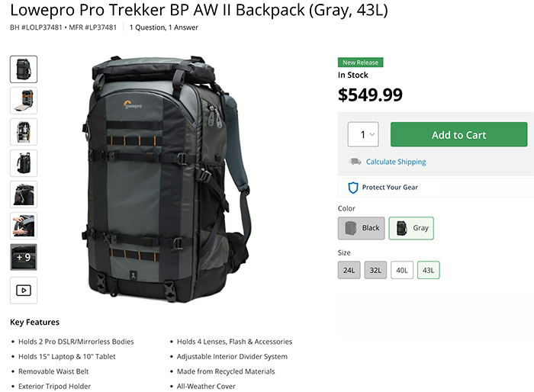This screenshot has height=392, width=534.
Task: View the third thumbnail of camera compartment
Action: 24,132
